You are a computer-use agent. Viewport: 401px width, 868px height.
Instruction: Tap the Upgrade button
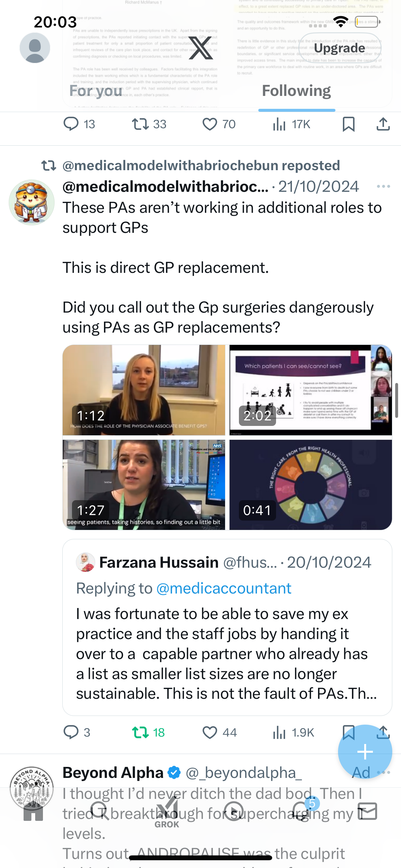(x=340, y=48)
